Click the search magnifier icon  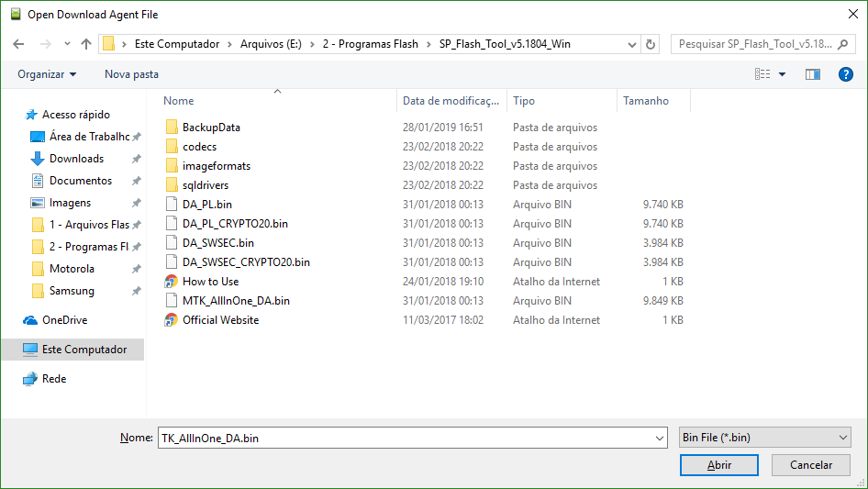tap(842, 44)
